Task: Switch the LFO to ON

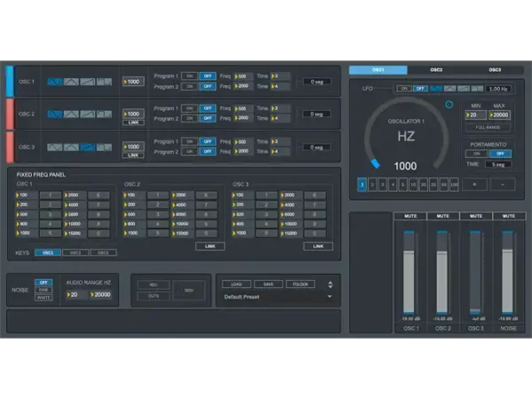Action: [404, 89]
